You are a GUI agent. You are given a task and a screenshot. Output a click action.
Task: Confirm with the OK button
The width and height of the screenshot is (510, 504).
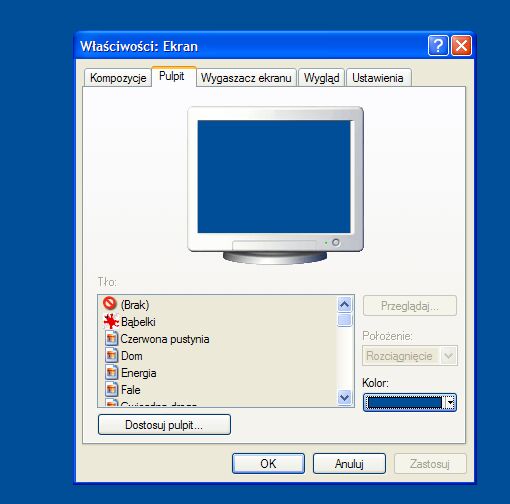pos(268,463)
